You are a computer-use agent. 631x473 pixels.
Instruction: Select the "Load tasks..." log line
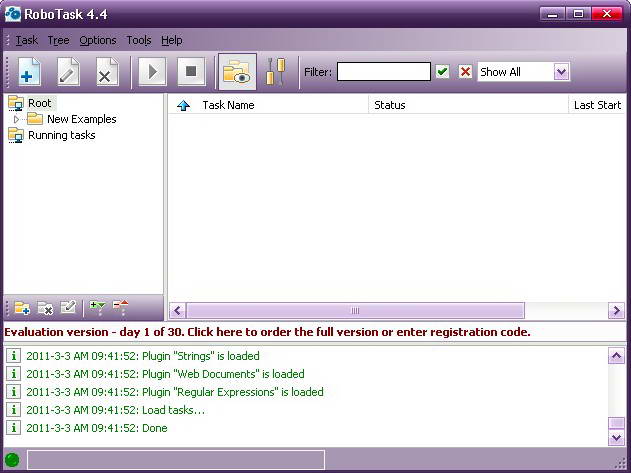tap(115, 410)
